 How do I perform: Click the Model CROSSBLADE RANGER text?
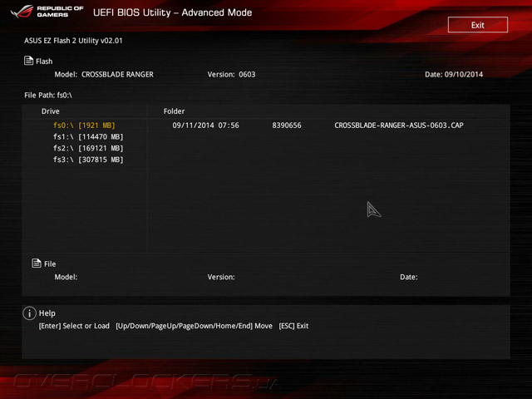pos(104,74)
